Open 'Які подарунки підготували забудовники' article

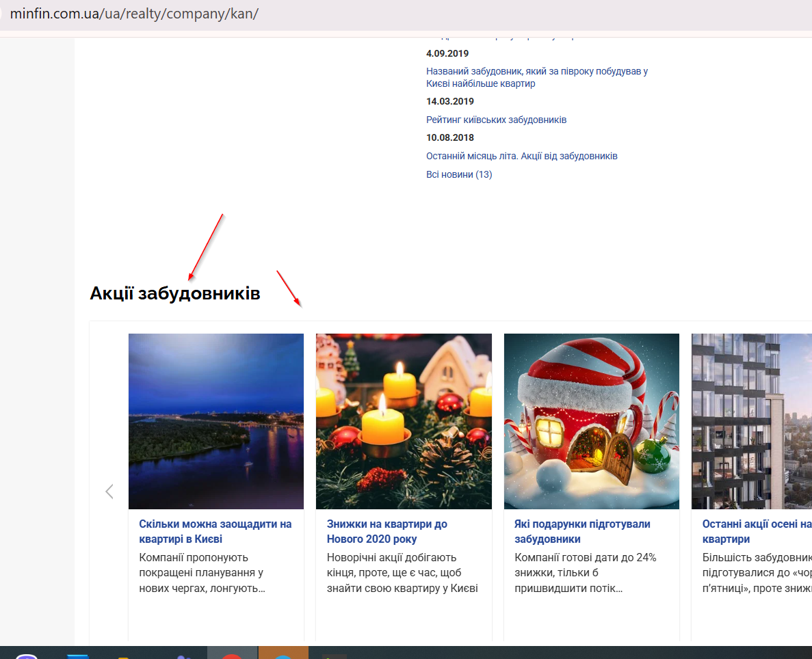pyautogui.click(x=582, y=531)
